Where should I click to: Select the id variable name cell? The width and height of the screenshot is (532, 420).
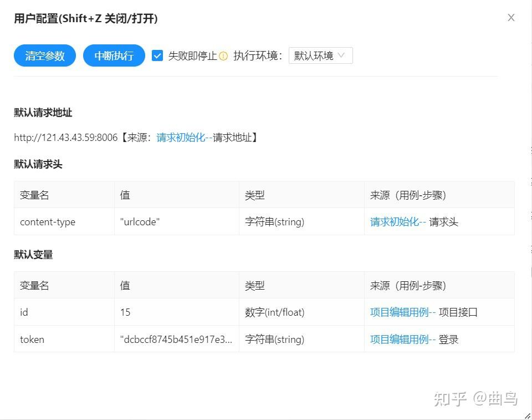(x=64, y=312)
